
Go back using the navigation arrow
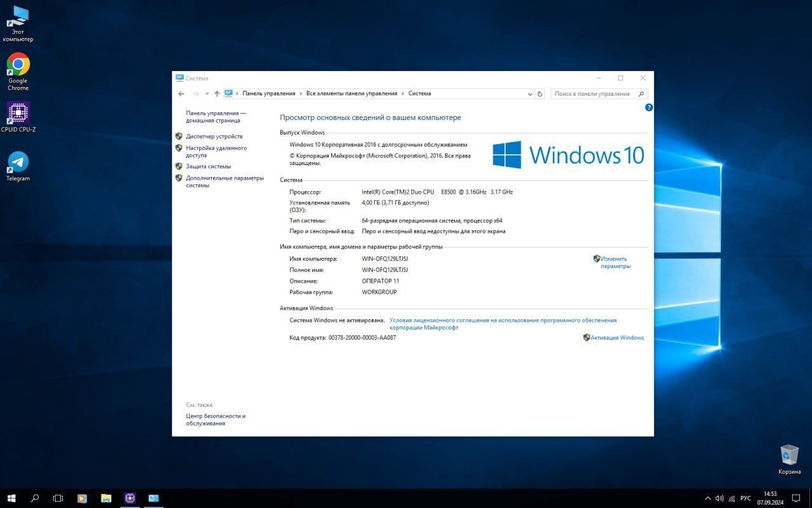pos(181,94)
